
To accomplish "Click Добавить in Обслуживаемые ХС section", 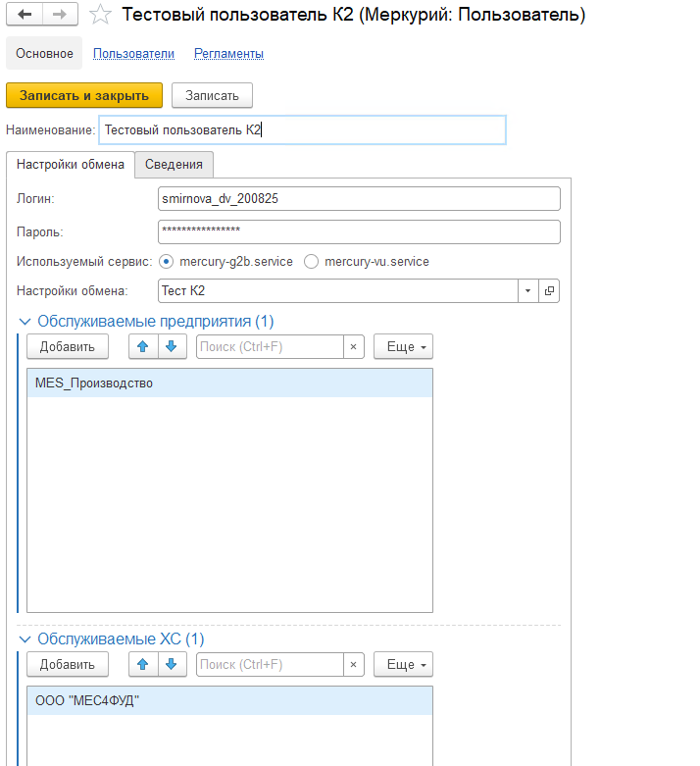I will [67, 664].
